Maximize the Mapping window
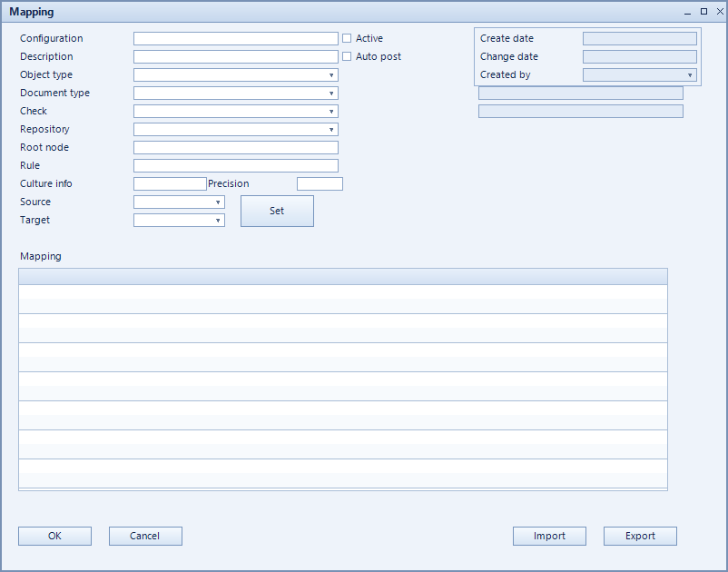The height and width of the screenshot is (572, 728). tap(703, 12)
